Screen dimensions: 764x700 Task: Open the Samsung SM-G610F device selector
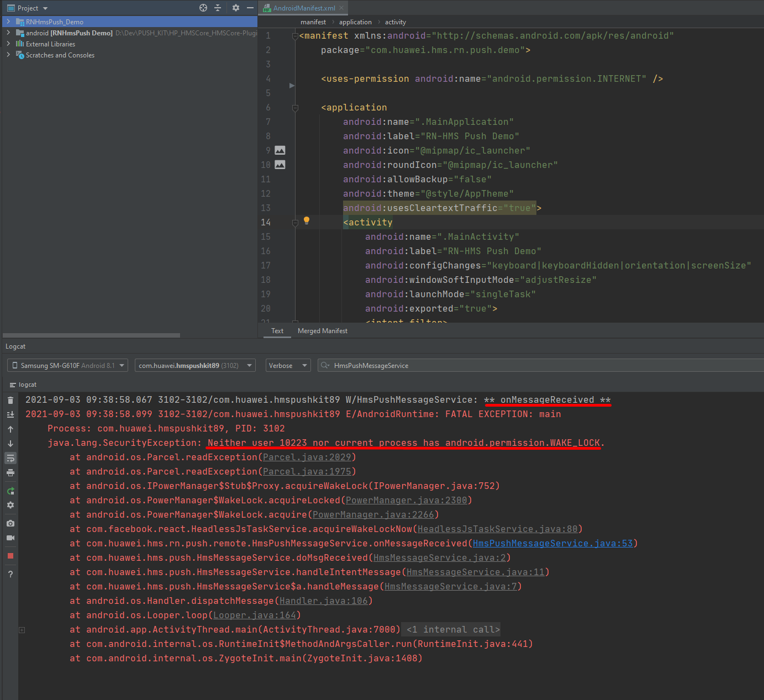[67, 365]
